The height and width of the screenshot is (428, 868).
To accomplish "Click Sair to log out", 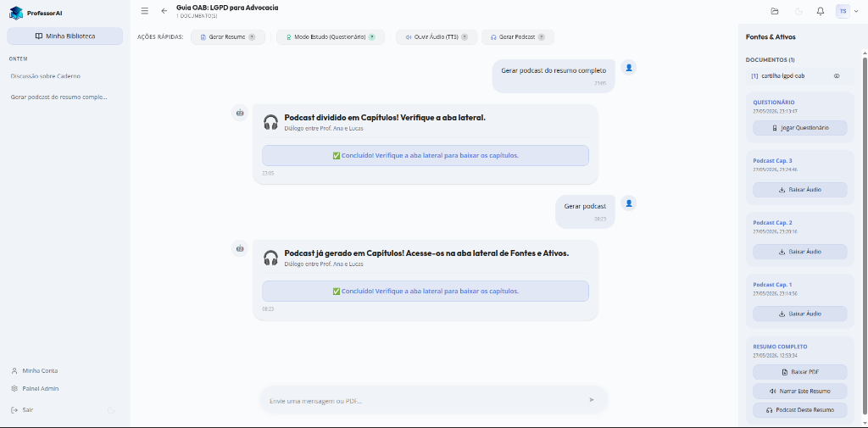I will click(x=23, y=409).
